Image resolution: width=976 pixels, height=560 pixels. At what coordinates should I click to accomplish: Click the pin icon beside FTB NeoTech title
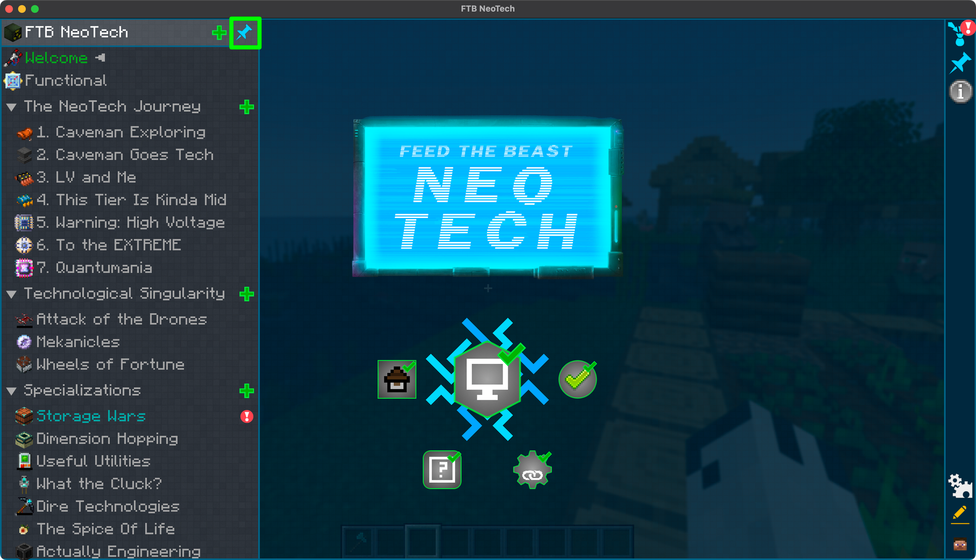[x=245, y=33]
